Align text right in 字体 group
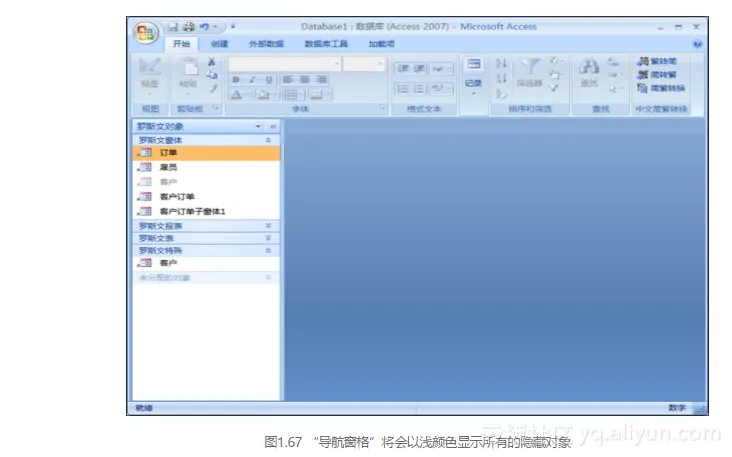The width and height of the screenshot is (732, 457). coord(321,80)
